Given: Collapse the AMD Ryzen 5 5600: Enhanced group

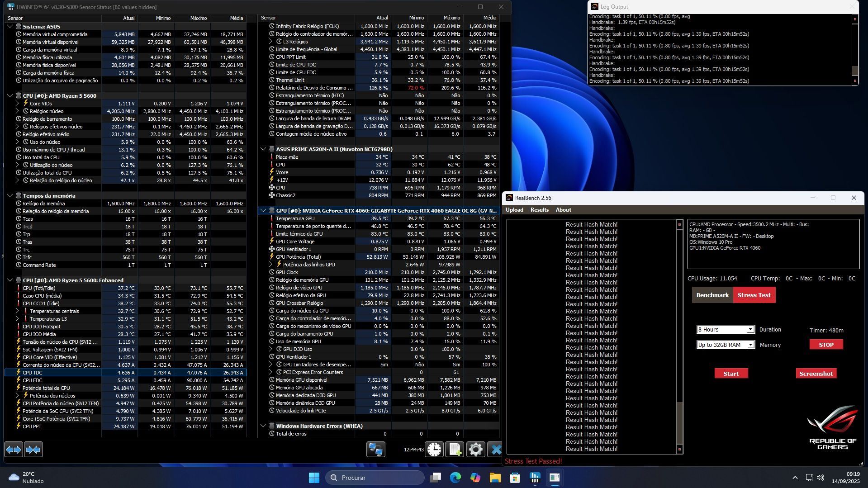Looking at the screenshot, I should click(x=10, y=280).
